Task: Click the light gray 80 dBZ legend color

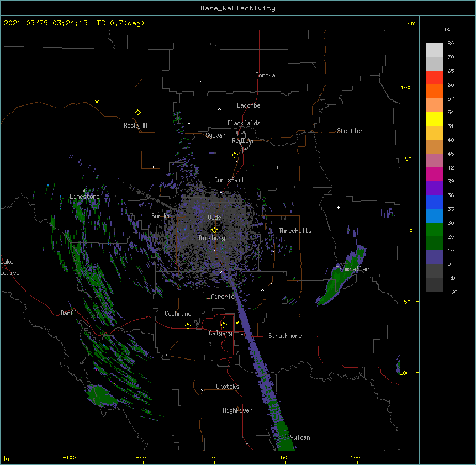Action: [434, 50]
